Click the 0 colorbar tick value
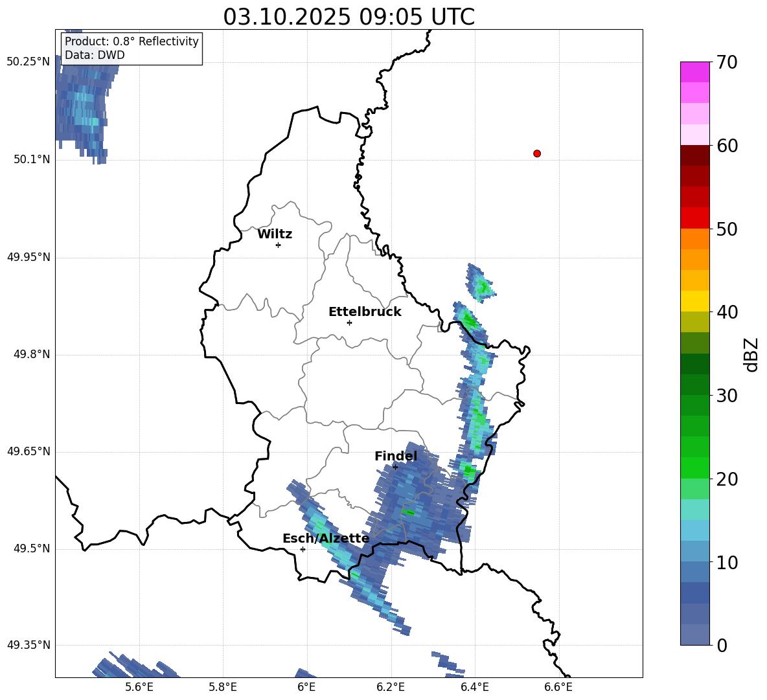The image size is (767, 700). (722, 645)
